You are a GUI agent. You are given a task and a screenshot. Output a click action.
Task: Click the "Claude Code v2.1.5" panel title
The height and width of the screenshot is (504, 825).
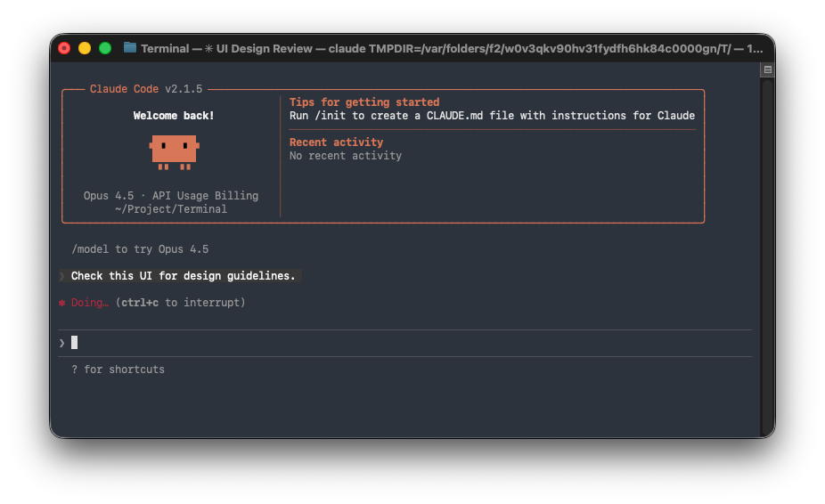coord(146,89)
